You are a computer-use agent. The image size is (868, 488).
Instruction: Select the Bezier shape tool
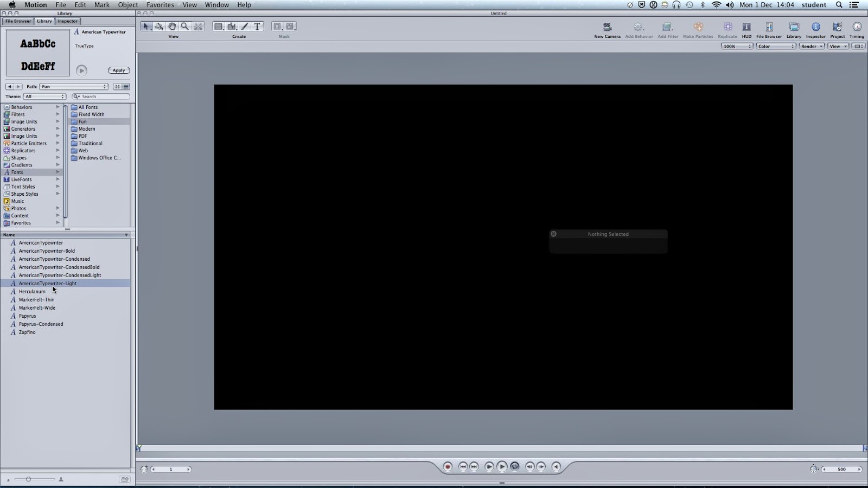232,26
